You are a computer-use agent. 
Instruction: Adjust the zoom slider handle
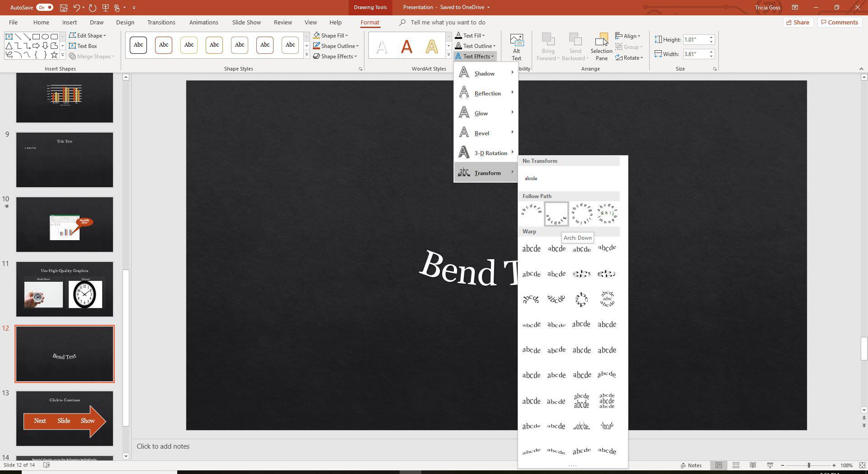[809, 465]
